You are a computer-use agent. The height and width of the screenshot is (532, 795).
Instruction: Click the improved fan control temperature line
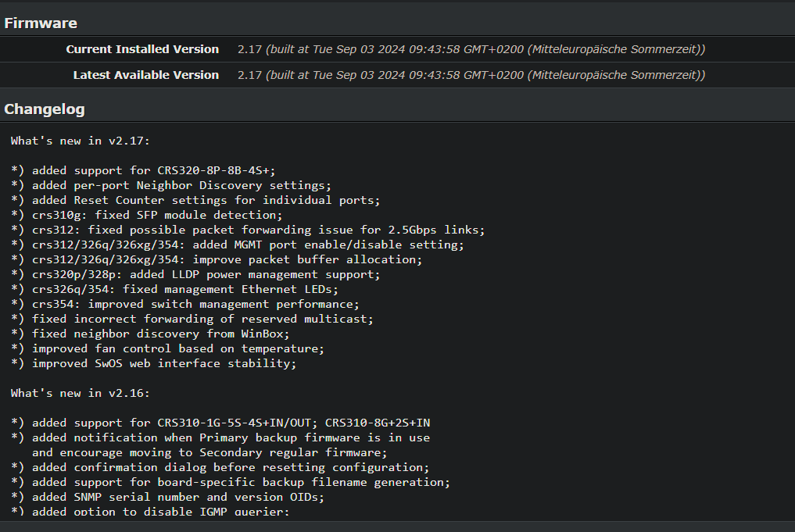[167, 348]
